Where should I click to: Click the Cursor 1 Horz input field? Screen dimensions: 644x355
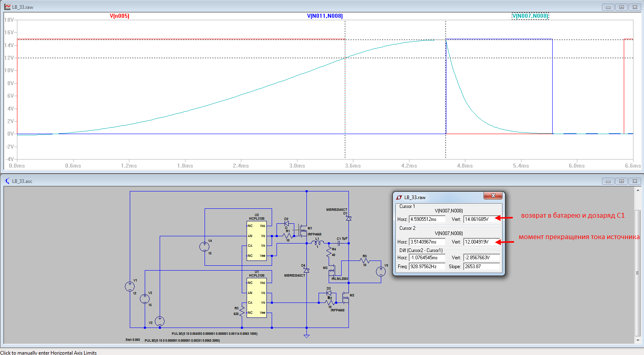coord(427,219)
